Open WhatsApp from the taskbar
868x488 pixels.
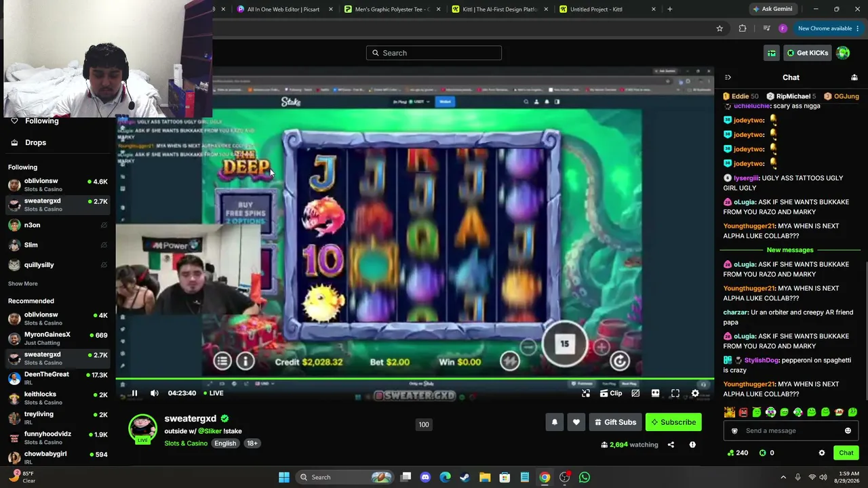[x=585, y=477]
